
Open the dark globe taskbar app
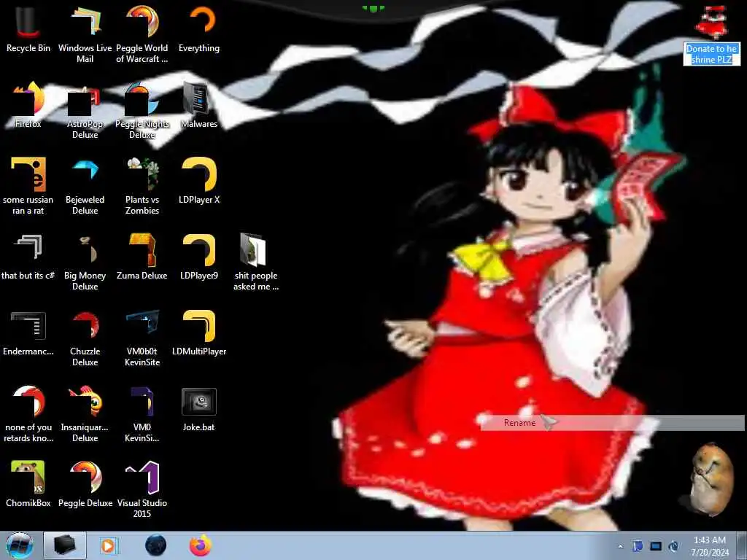point(156,545)
